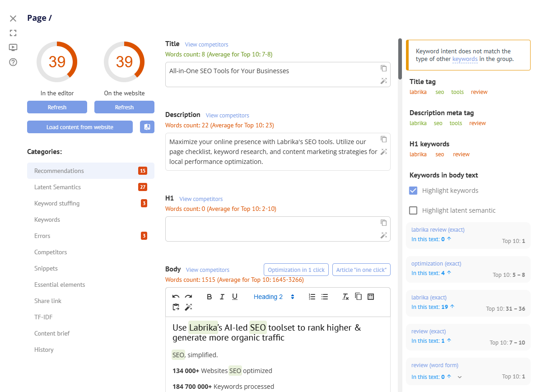Open the help question mark icon
The width and height of the screenshot is (536, 392).
[13, 62]
